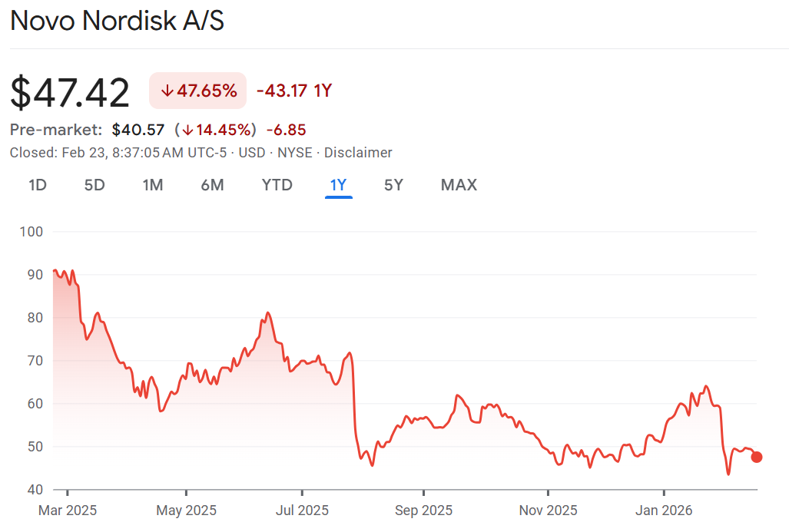789x532 pixels.
Task: Click the active 1Y tab
Action: [x=338, y=185]
